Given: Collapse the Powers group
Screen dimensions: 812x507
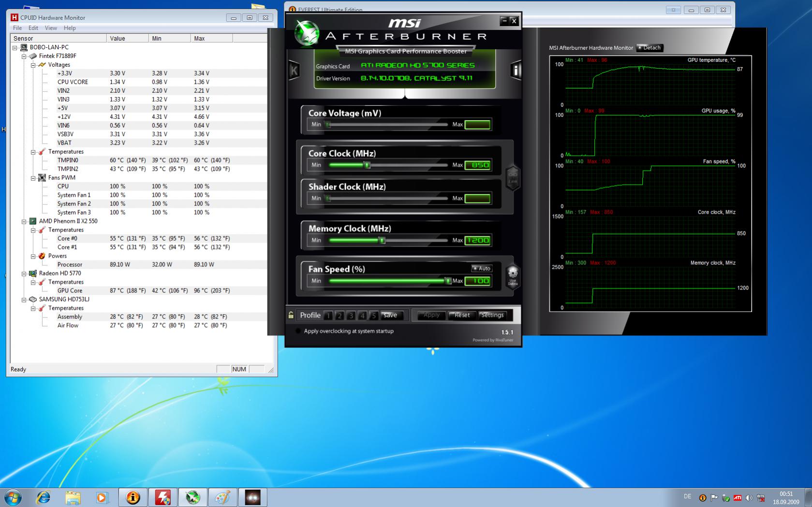Looking at the screenshot, I should [x=33, y=256].
